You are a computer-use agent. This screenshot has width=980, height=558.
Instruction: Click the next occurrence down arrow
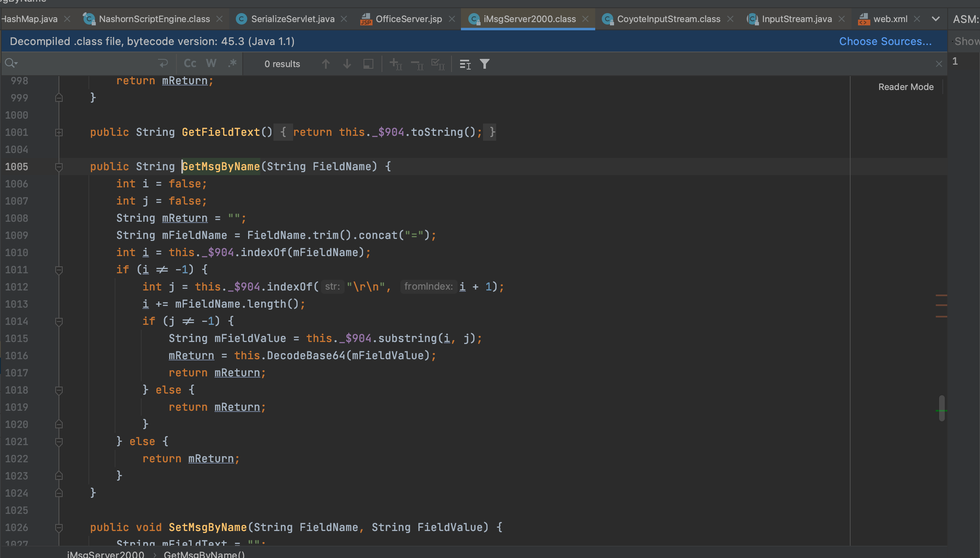pos(347,64)
